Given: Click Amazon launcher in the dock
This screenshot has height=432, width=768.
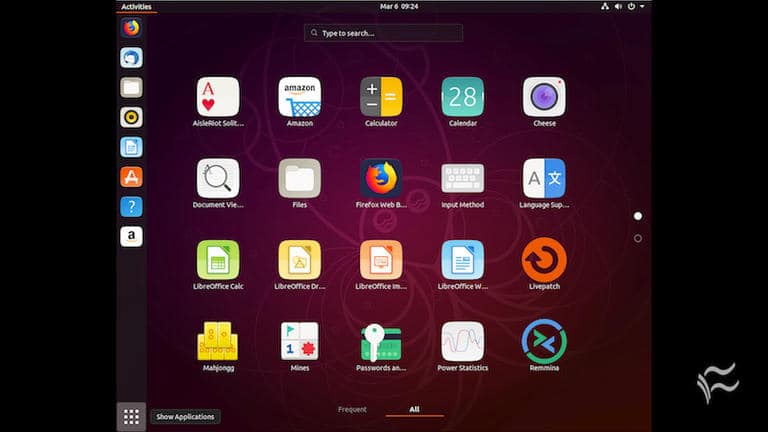Looking at the screenshot, I should 131,237.
